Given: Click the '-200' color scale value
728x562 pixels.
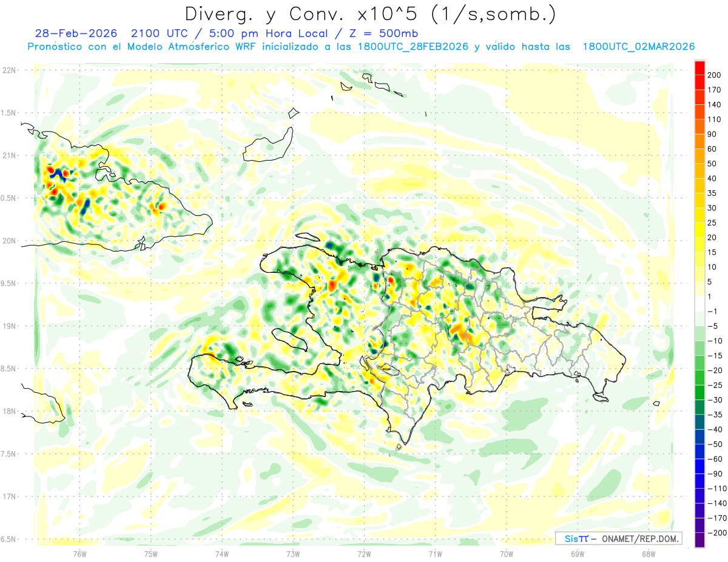Looking at the screenshot, I should [716, 533].
